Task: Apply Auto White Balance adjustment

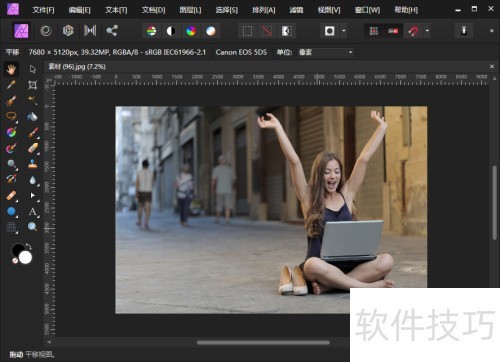Action: click(211, 31)
